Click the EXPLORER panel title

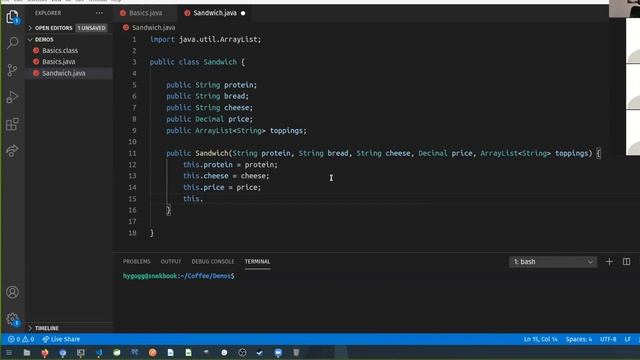(48, 13)
